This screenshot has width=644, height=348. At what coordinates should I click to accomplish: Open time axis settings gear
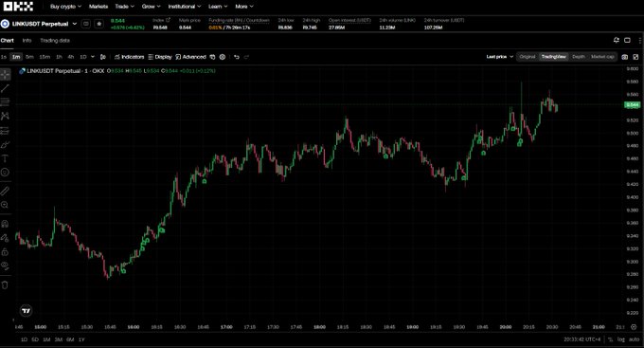[x=634, y=327]
